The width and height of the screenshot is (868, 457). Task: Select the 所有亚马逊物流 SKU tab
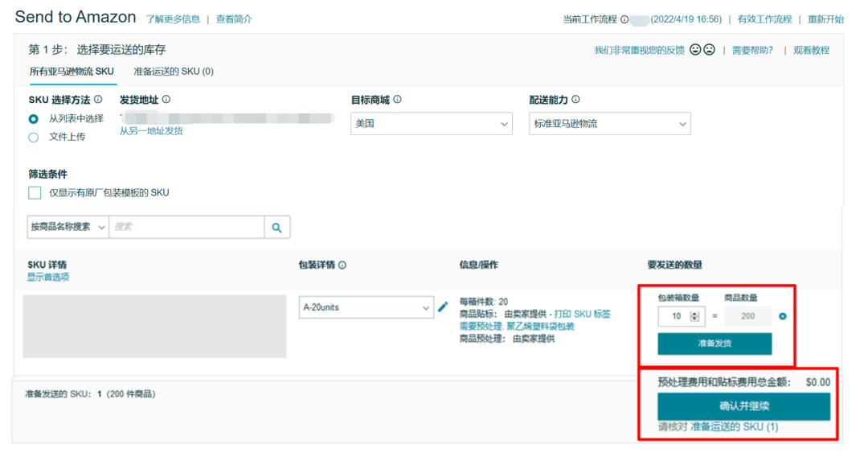tap(72, 72)
